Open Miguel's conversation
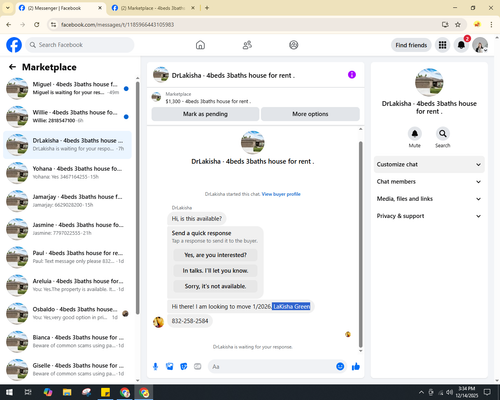 pos(68,88)
